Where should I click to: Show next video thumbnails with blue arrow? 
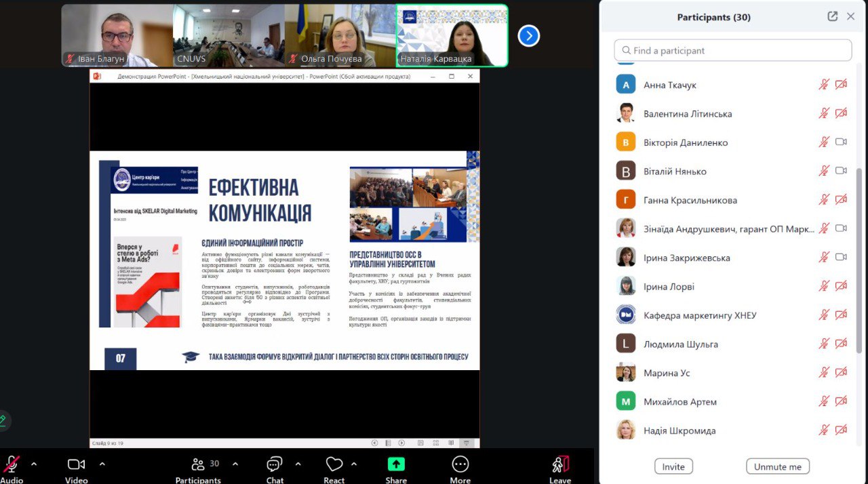528,35
